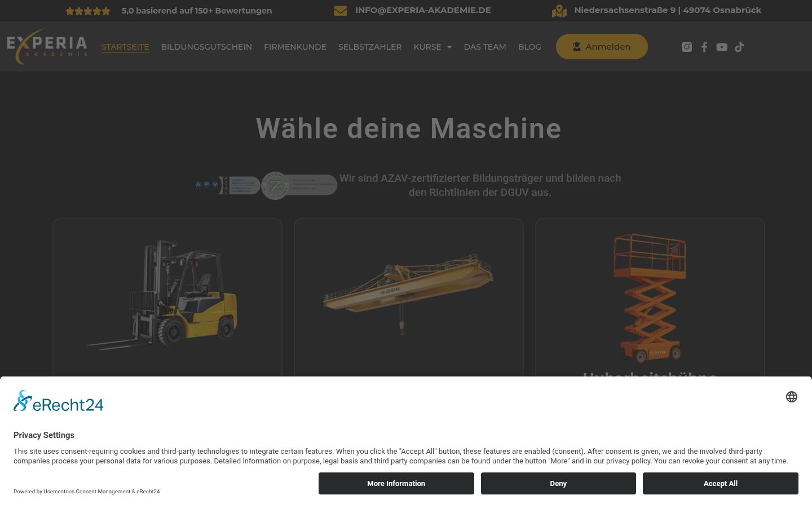Open the Blog menu item

(x=529, y=47)
